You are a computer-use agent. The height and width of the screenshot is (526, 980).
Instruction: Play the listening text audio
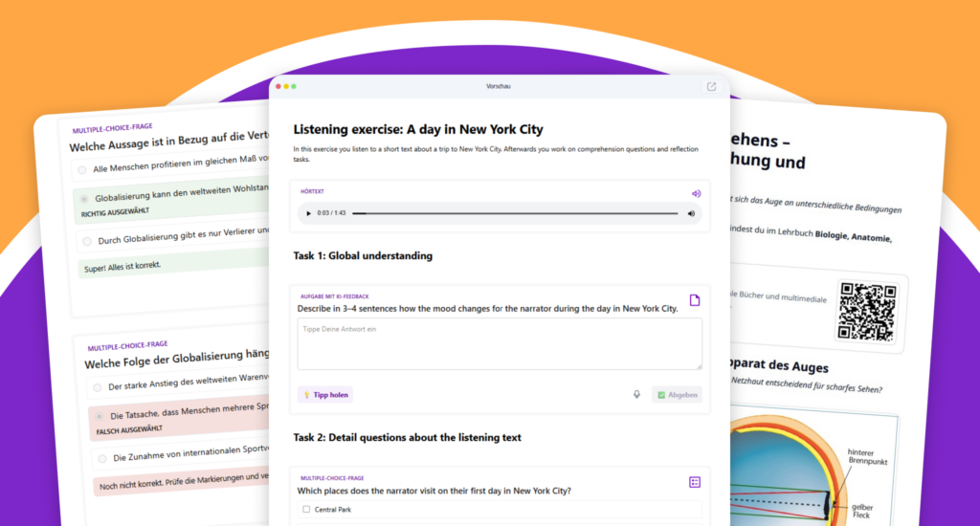point(308,213)
